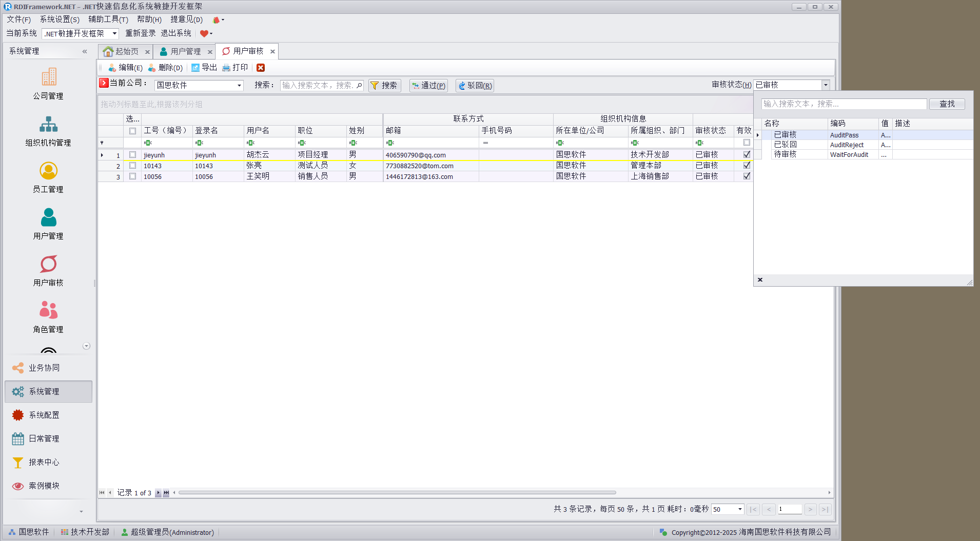Click the red heart icon in toolbar

point(204,34)
